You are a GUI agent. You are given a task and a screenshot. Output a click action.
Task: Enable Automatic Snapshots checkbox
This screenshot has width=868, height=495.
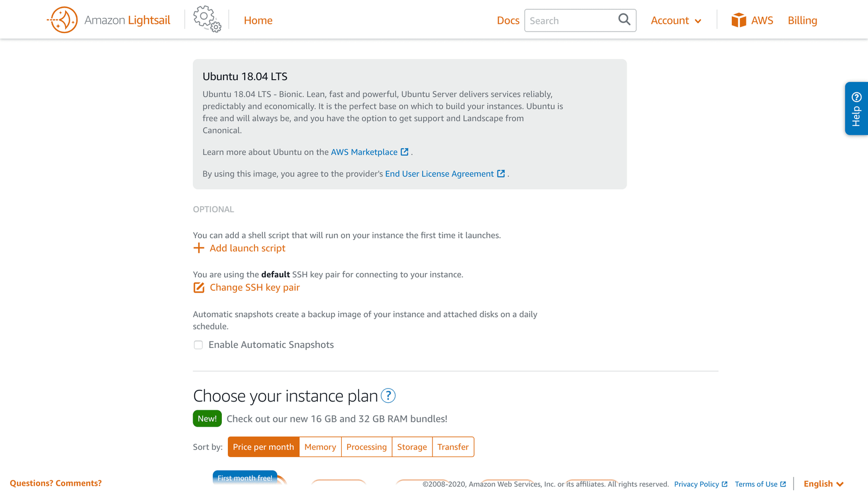199,345
